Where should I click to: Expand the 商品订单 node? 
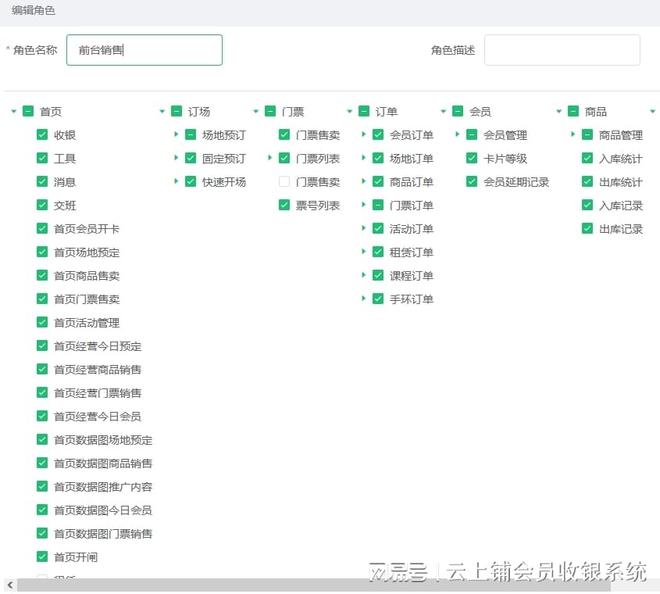pyautogui.click(x=364, y=181)
